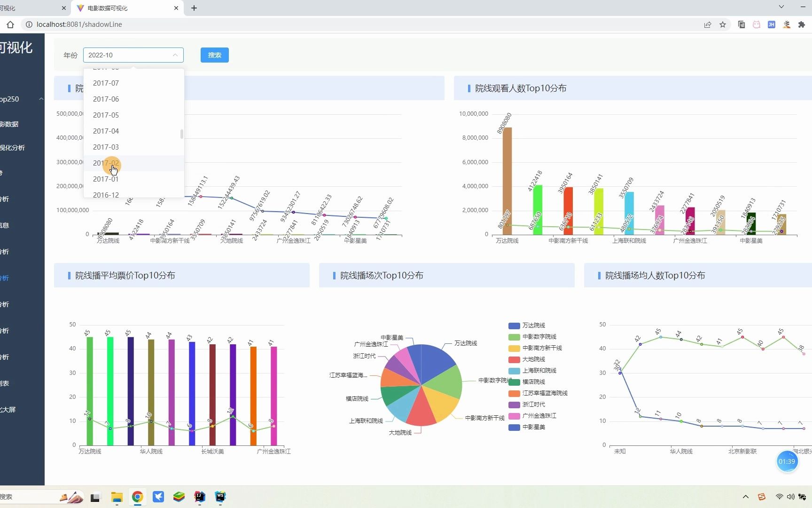Viewport: 812px width, 508px height.
Task: Select 2017-06 in the month list
Action: pyautogui.click(x=133, y=99)
